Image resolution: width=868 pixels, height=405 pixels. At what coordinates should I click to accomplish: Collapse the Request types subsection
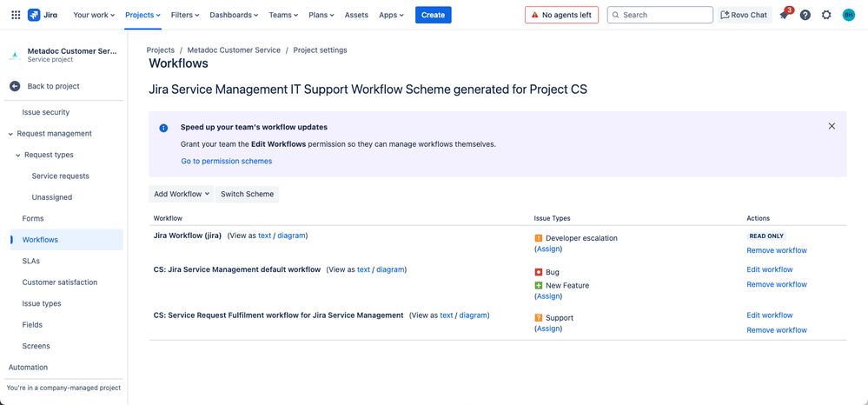pos(18,155)
